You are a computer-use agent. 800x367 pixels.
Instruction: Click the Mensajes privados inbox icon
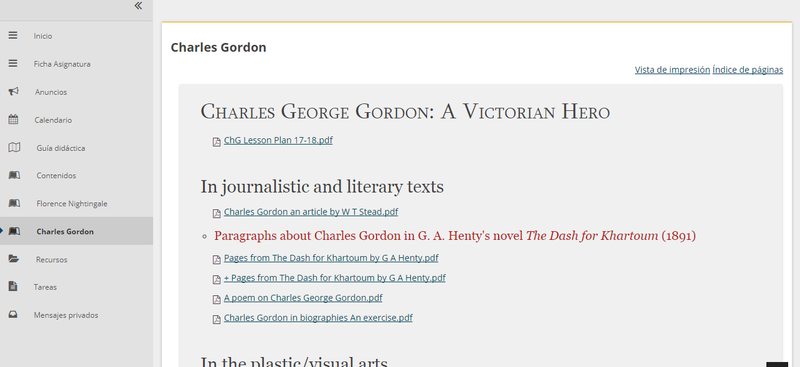coord(13,315)
